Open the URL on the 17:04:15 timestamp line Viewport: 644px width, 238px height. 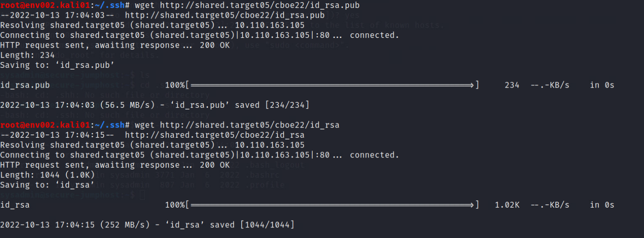215,135
